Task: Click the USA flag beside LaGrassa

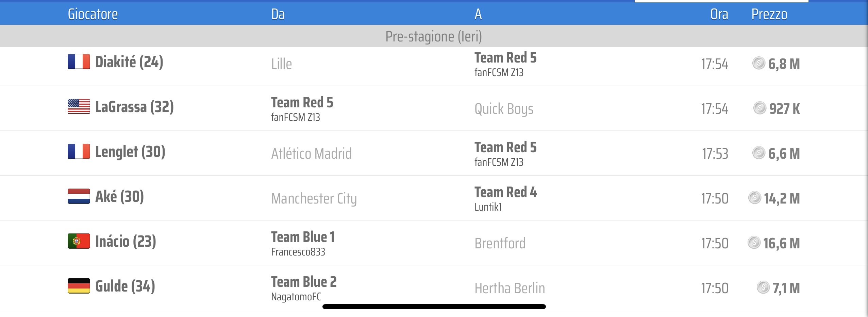Action: click(x=79, y=107)
